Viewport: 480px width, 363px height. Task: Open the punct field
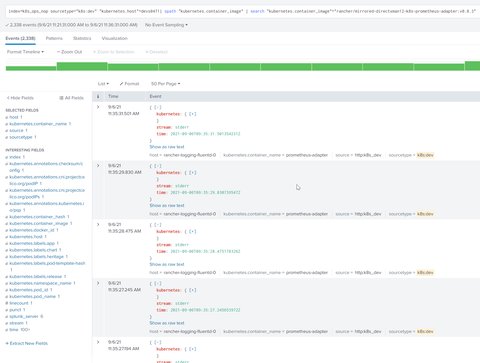tap(15, 310)
